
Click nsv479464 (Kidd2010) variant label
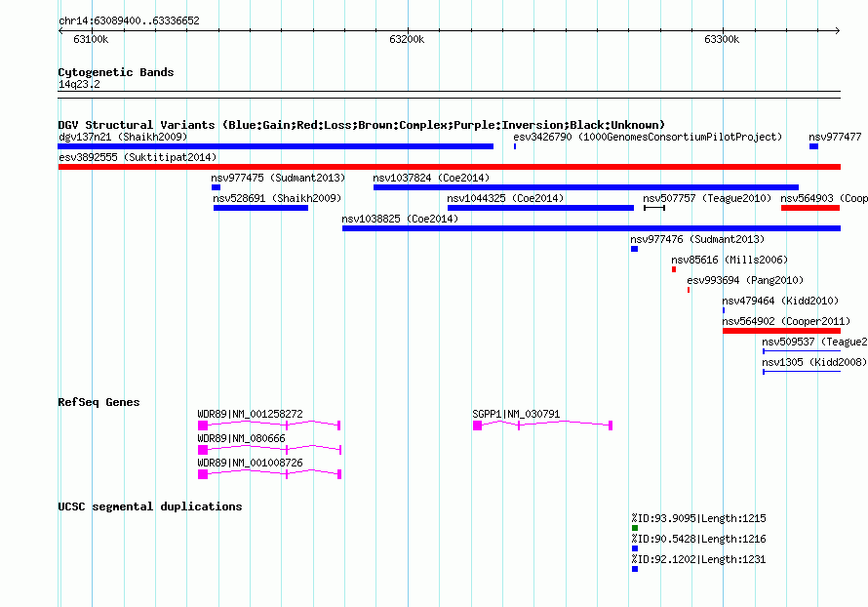point(780,301)
